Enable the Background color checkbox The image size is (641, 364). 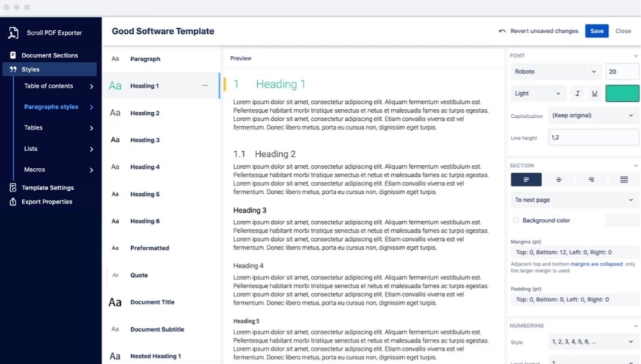pyautogui.click(x=516, y=220)
